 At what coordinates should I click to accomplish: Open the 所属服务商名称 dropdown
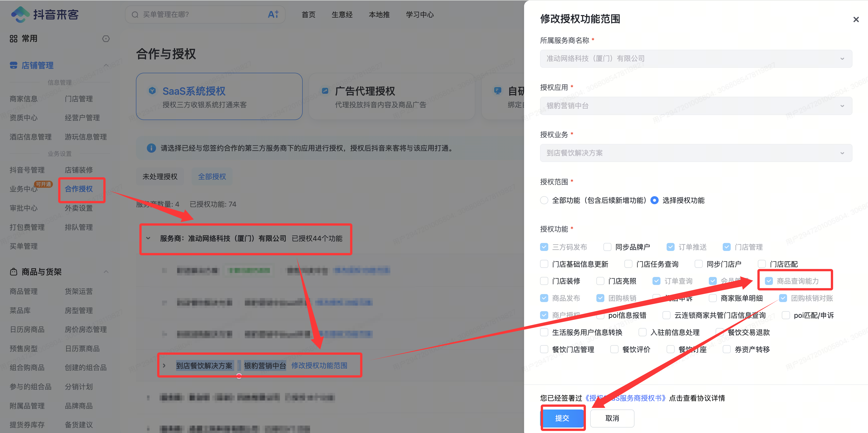696,59
